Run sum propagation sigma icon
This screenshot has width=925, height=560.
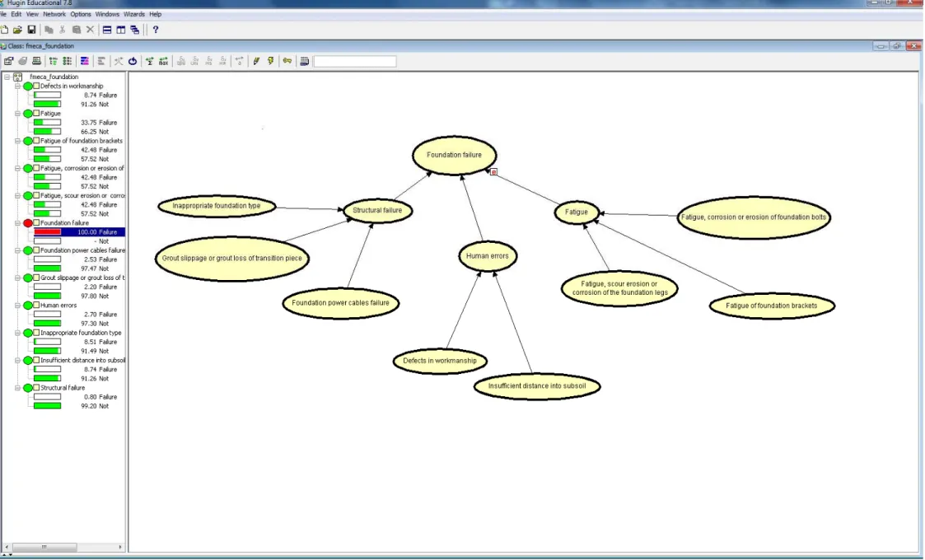149,61
